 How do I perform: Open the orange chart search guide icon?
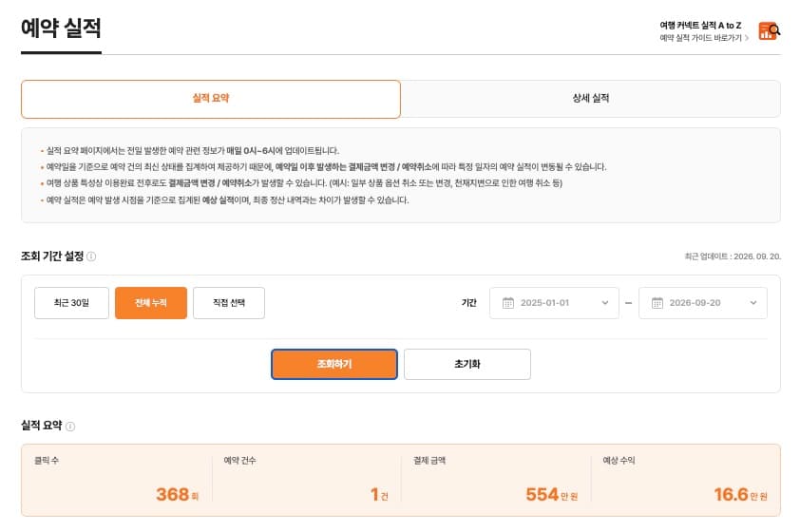tap(769, 31)
